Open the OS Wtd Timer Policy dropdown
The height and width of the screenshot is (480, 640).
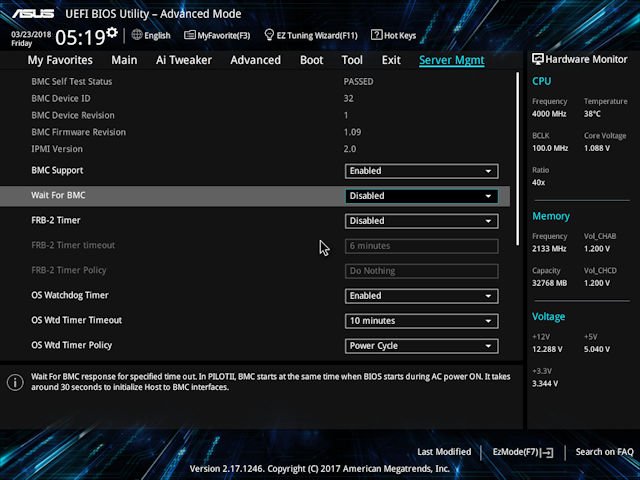421,346
